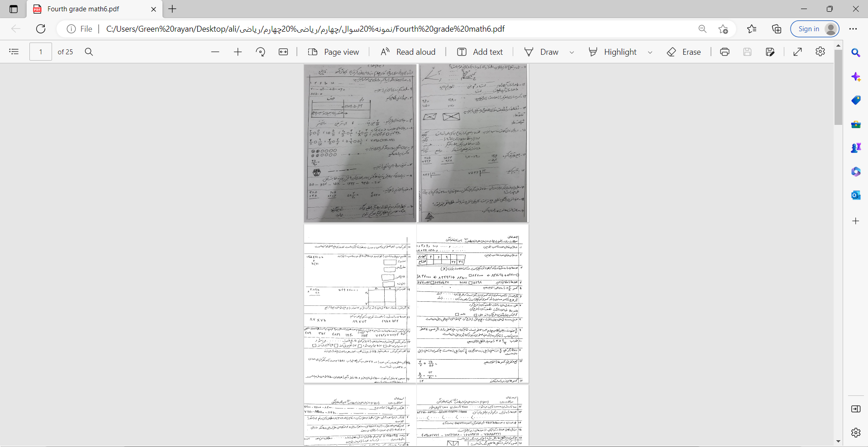Click the first handwritten page thumbnail
Image resolution: width=868 pixels, height=447 pixels.
point(360,143)
